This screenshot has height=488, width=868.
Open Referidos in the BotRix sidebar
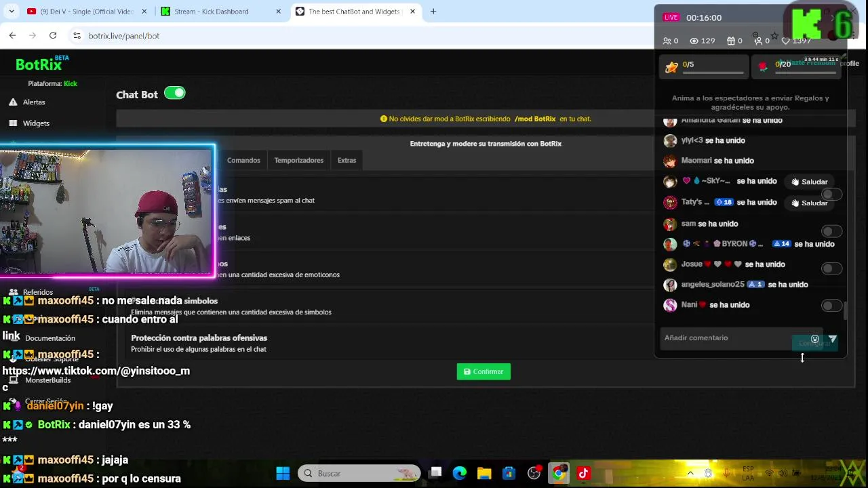38,292
